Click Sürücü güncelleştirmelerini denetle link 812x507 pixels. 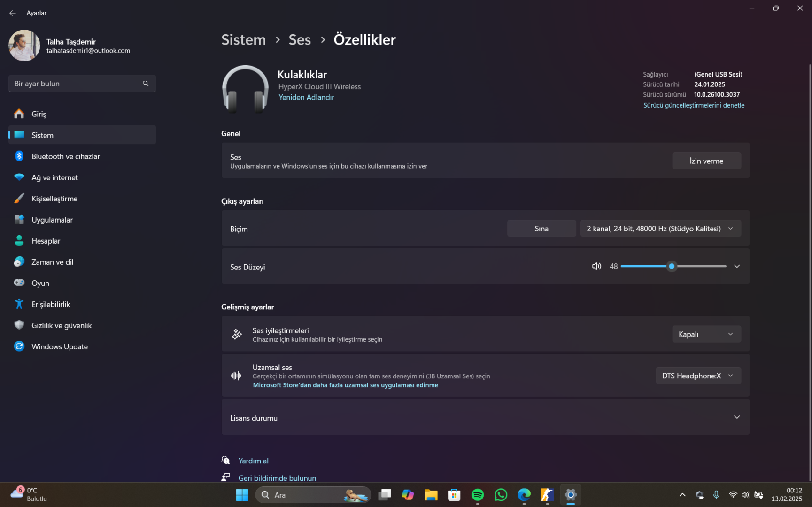pyautogui.click(x=694, y=105)
